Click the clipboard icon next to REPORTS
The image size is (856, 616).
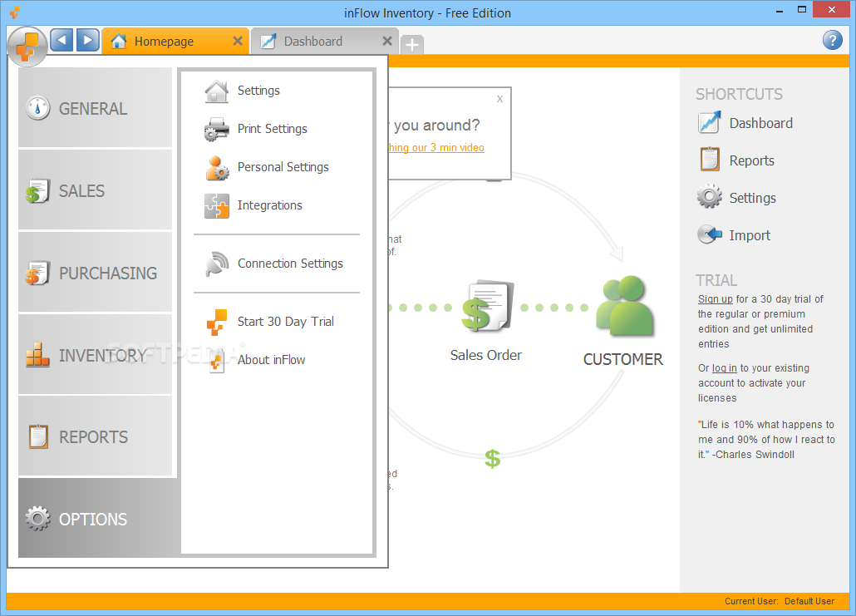click(39, 436)
